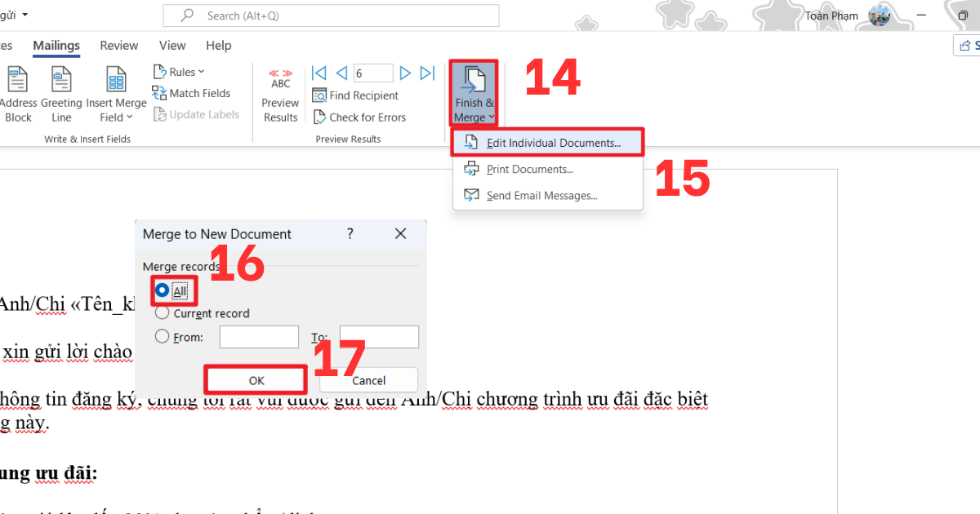
Task: Click the Search box in title bar
Action: coord(331,16)
